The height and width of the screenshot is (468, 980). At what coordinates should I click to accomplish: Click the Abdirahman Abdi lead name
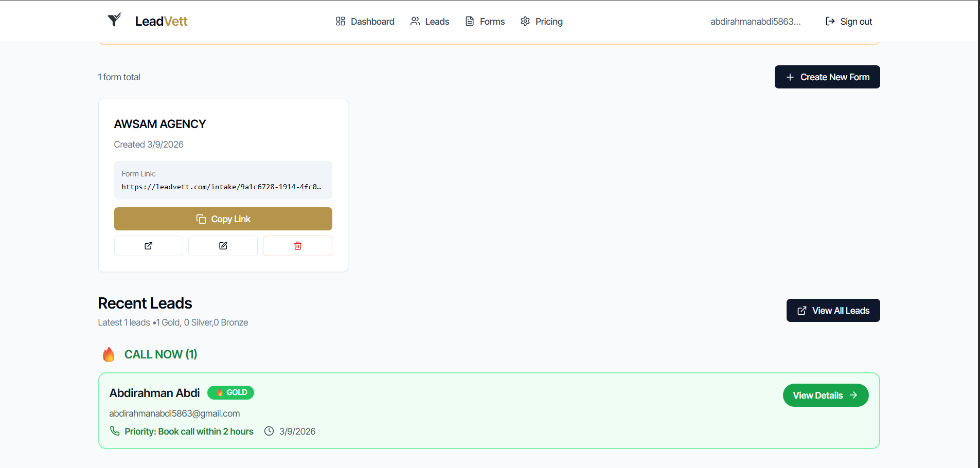click(154, 393)
